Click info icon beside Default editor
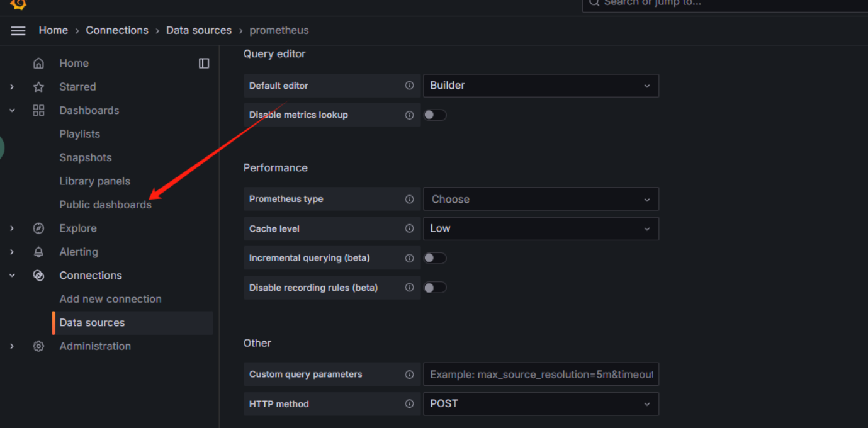The height and width of the screenshot is (428, 868). click(409, 86)
